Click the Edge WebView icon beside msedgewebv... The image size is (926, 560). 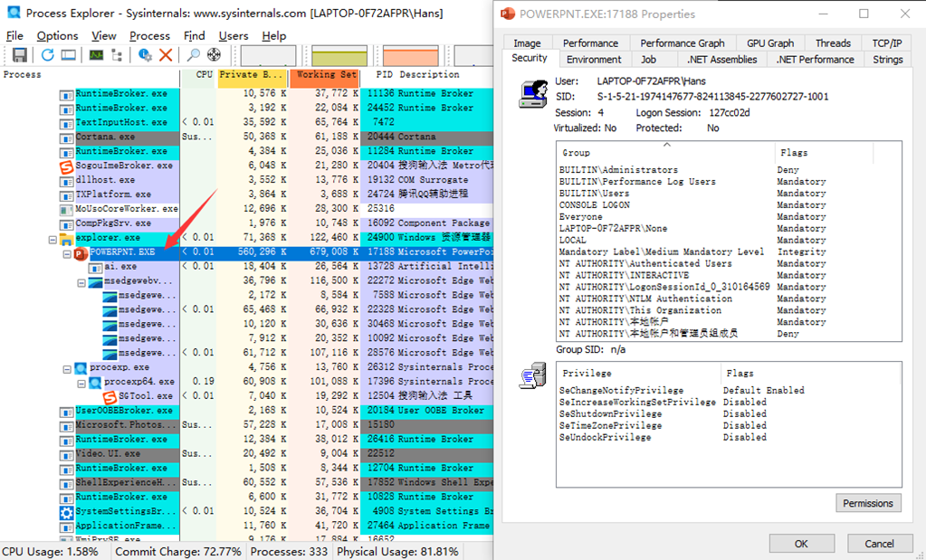click(95, 281)
